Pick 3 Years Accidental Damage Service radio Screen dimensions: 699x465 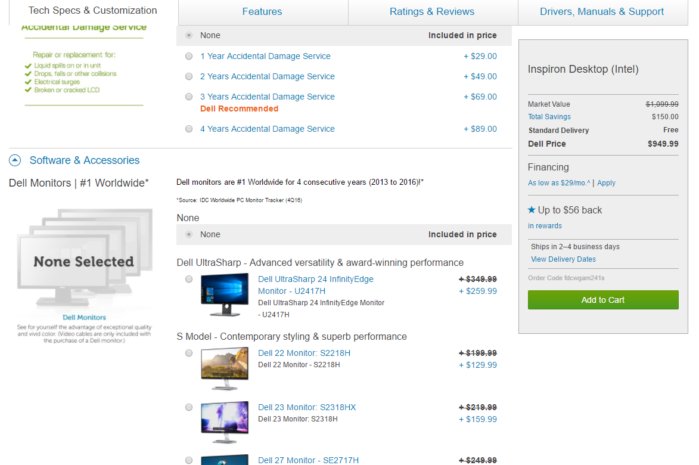[189, 97]
